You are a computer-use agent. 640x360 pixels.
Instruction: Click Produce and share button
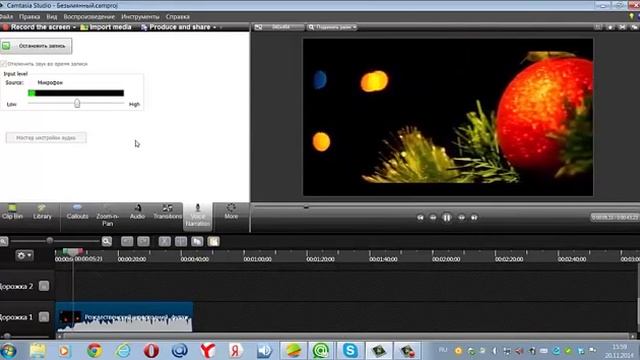pos(176,27)
